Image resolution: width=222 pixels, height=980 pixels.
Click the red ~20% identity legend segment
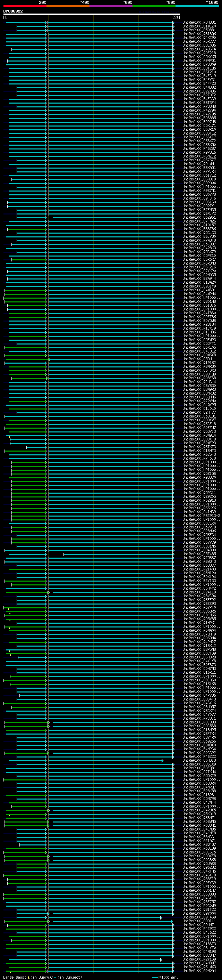[25, 7]
